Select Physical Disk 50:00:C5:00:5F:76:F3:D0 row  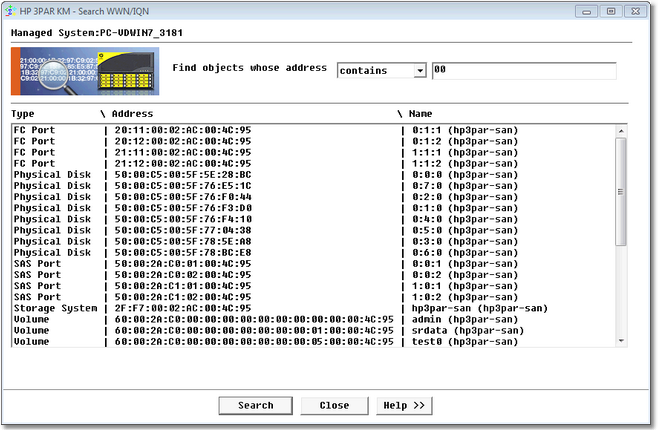[x=313, y=208]
